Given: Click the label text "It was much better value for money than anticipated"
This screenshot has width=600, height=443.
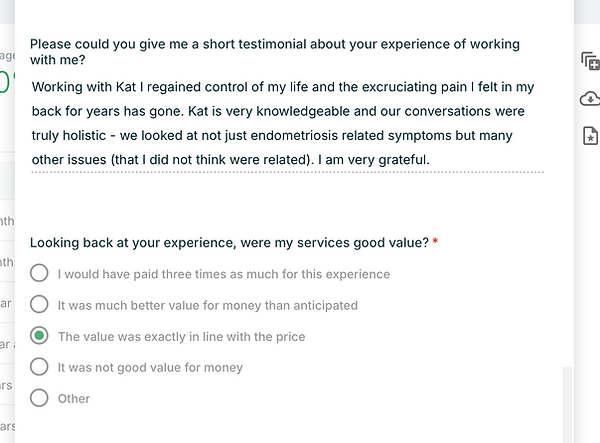Looking at the screenshot, I should tap(207, 305).
